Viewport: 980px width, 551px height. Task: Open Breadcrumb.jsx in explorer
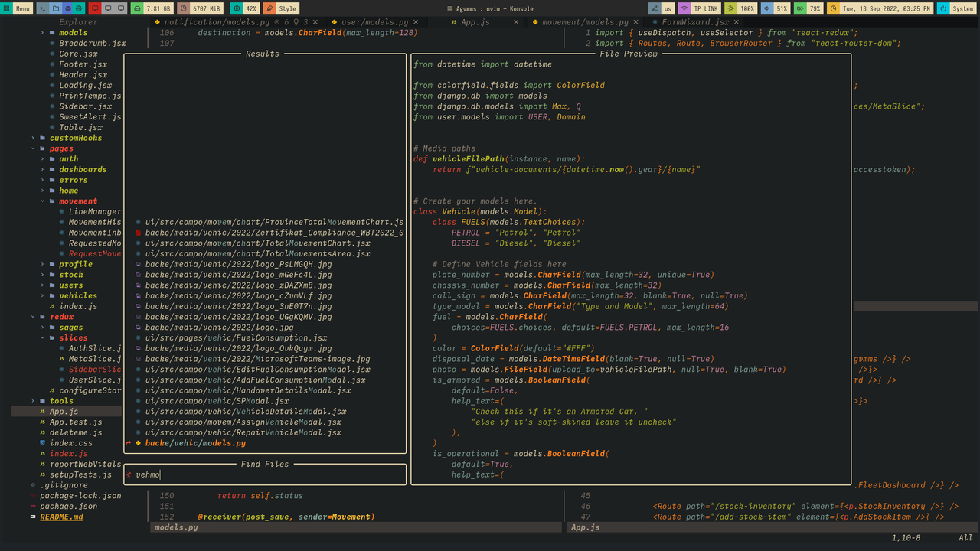[93, 44]
